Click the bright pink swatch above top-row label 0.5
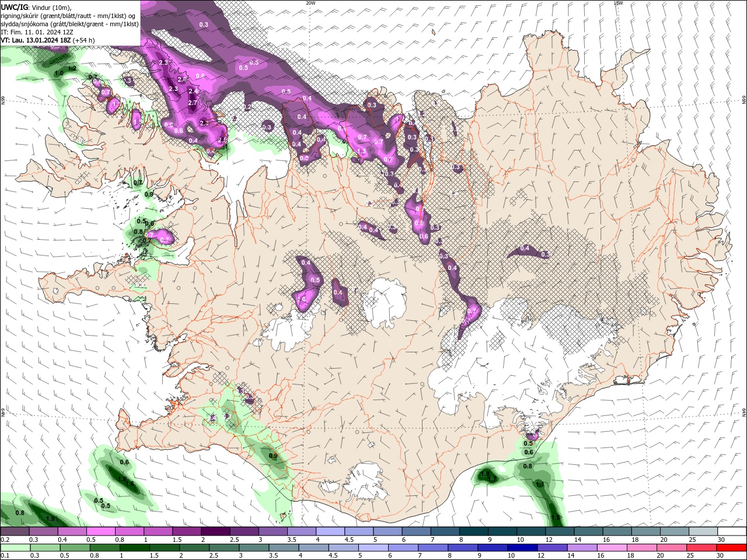This screenshot has width=747, height=560. (100, 531)
